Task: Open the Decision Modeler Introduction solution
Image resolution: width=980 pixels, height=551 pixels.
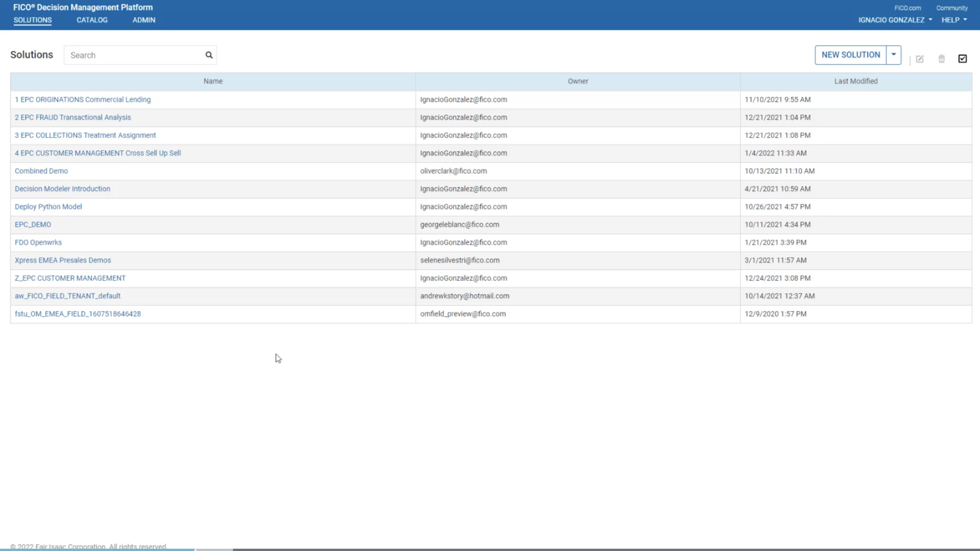Action: pos(62,189)
